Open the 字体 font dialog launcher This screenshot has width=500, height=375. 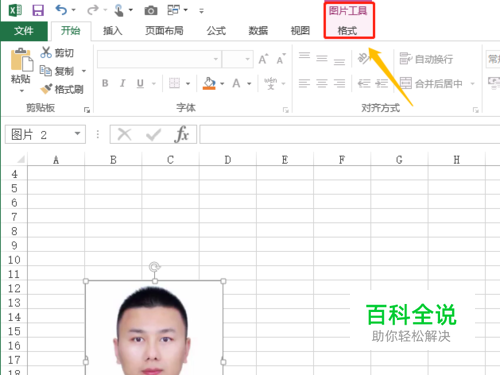pos(286,110)
